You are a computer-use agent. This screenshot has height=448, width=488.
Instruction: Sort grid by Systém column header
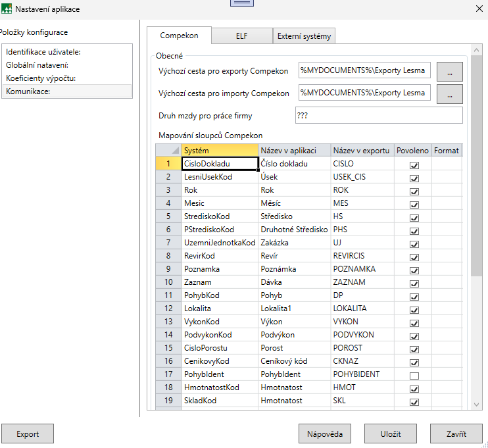coord(220,151)
